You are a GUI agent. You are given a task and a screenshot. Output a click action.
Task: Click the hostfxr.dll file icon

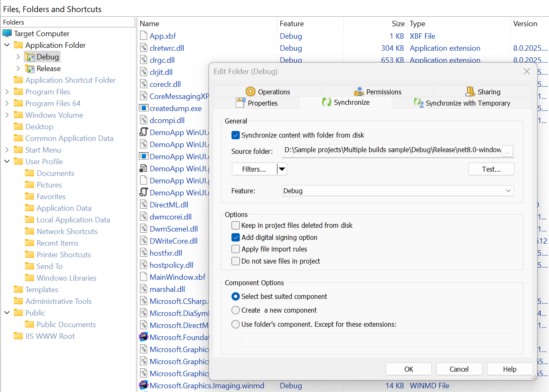coord(143,253)
